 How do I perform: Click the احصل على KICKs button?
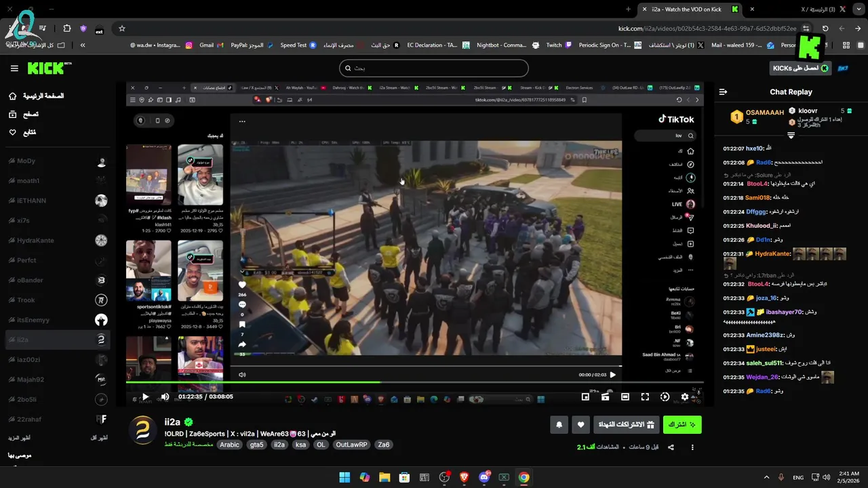[x=801, y=68]
